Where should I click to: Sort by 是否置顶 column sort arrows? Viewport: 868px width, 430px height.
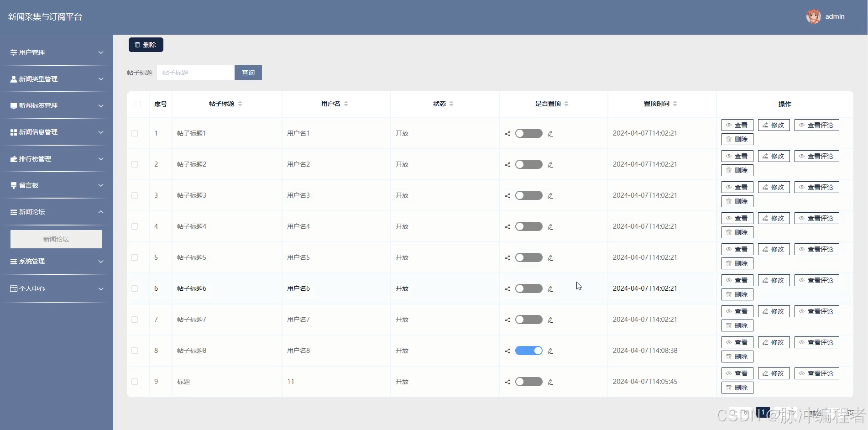point(566,104)
